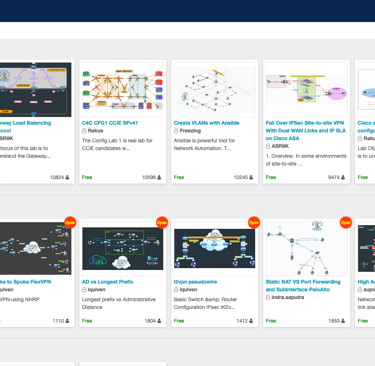Click the Spoke to Spoke FlexVPN thumbnail

pyautogui.click(x=36, y=249)
